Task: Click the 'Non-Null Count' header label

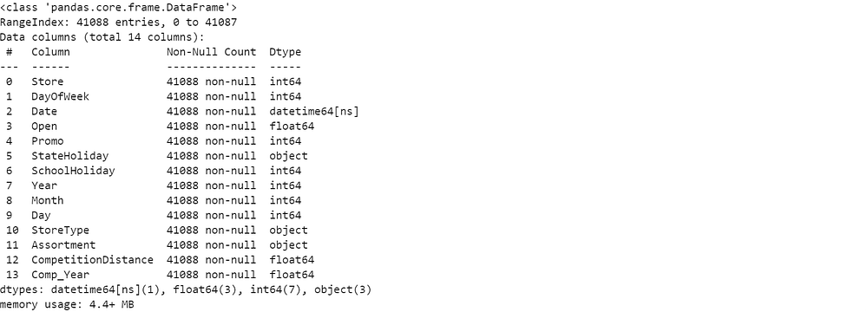Action: pyautogui.click(x=212, y=52)
